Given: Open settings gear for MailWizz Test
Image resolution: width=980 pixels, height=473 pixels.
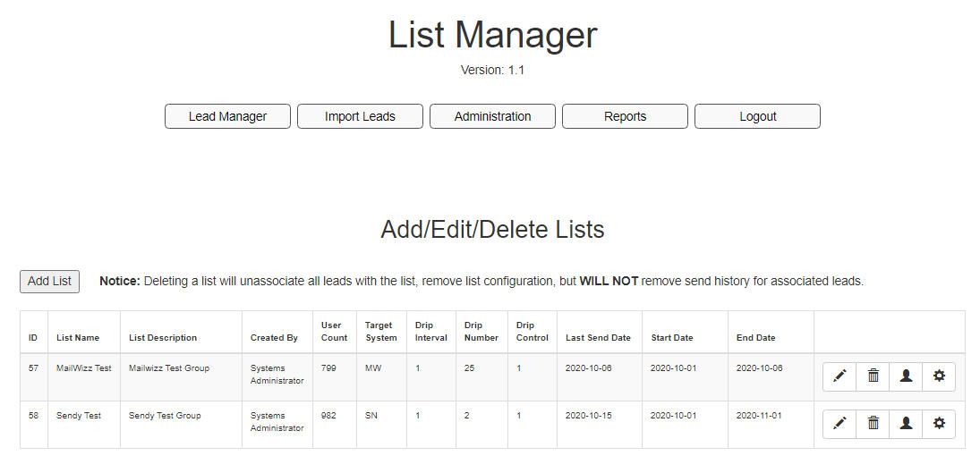Looking at the screenshot, I should click(x=939, y=376).
